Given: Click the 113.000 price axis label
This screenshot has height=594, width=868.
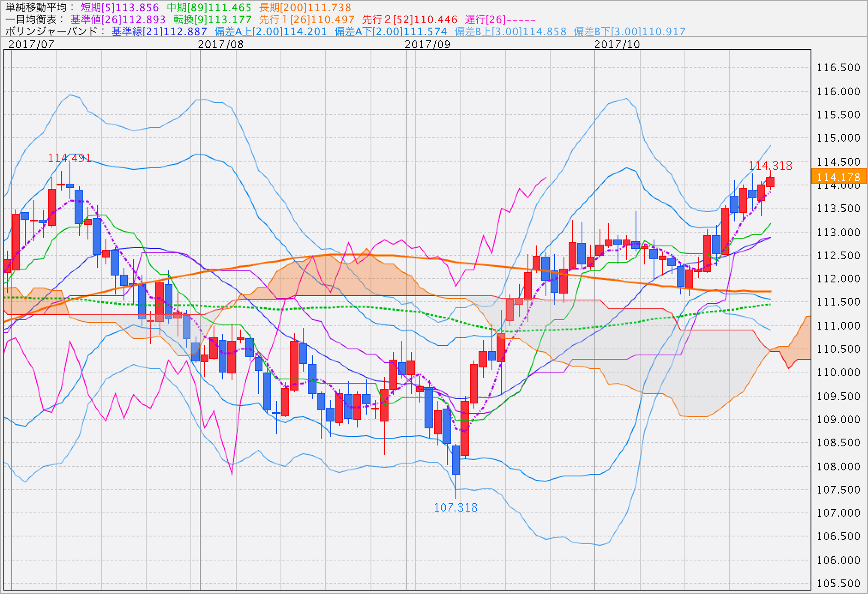Looking at the screenshot, I should pos(838,232).
